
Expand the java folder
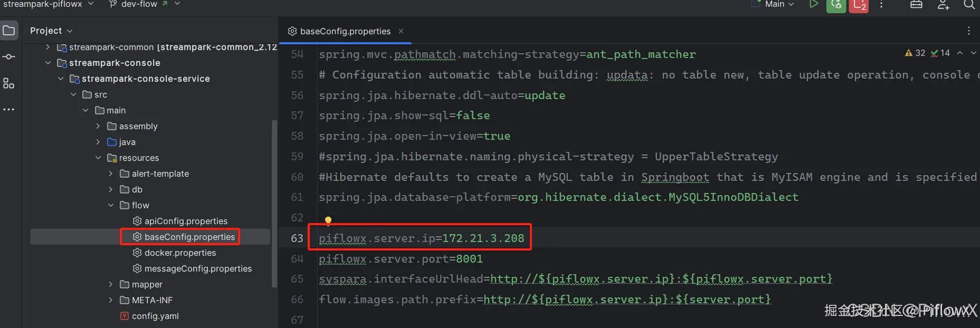[x=98, y=142]
